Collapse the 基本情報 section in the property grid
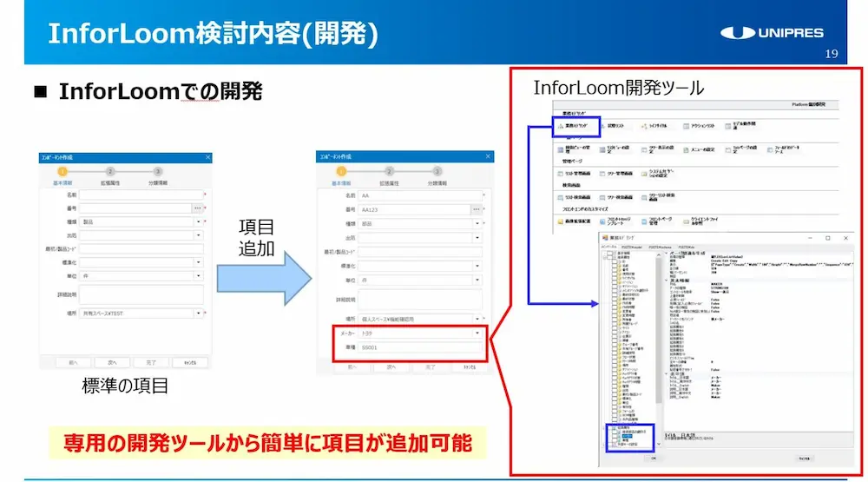The width and height of the screenshot is (868, 482). pos(666,281)
